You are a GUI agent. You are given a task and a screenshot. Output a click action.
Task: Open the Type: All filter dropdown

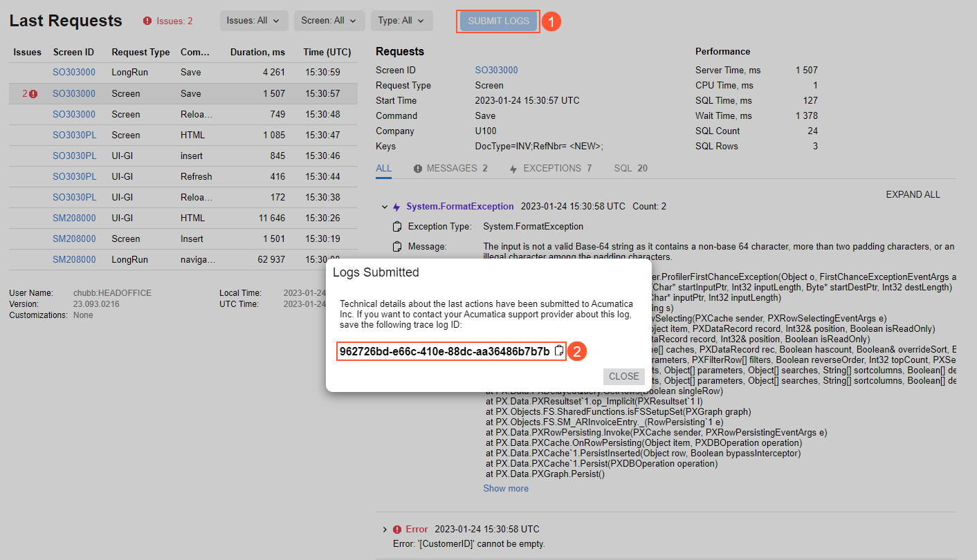coord(401,21)
